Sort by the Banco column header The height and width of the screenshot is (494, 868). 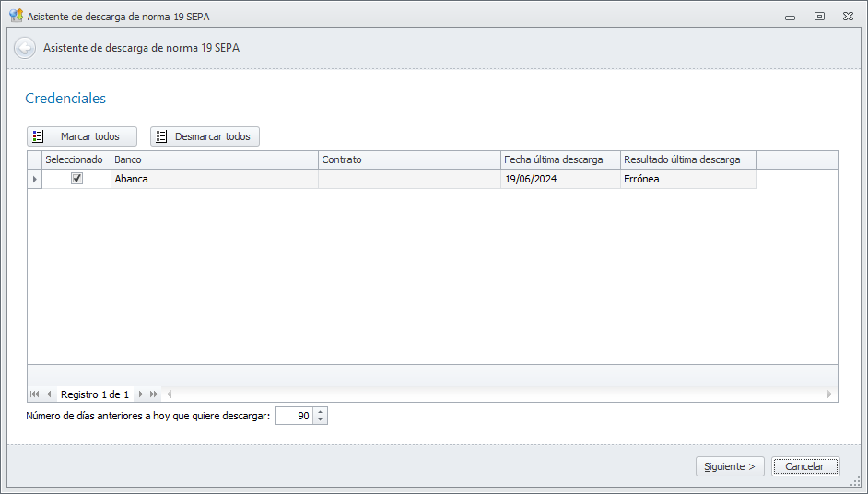pyautogui.click(x=214, y=159)
